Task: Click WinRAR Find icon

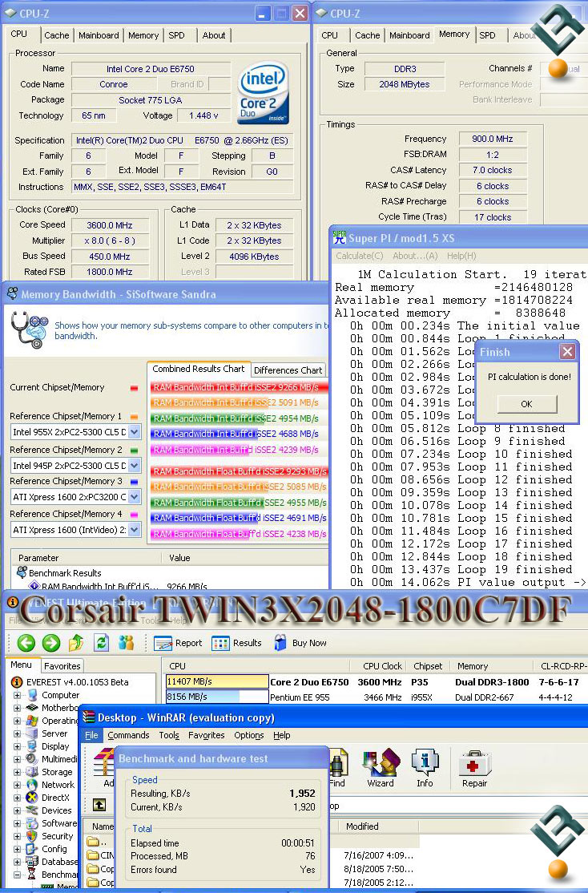Action: pyautogui.click(x=337, y=769)
